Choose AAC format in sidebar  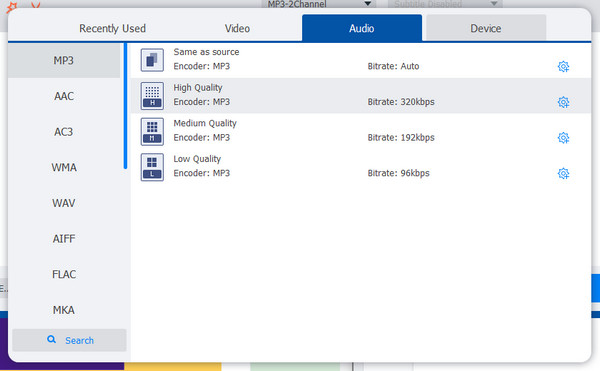tap(64, 96)
